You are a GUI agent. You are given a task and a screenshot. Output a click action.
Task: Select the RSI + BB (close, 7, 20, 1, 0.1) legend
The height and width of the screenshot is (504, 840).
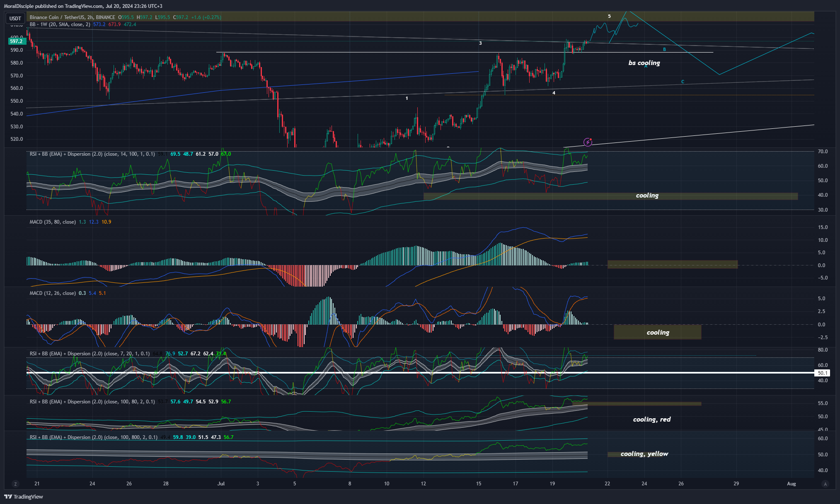coord(90,354)
